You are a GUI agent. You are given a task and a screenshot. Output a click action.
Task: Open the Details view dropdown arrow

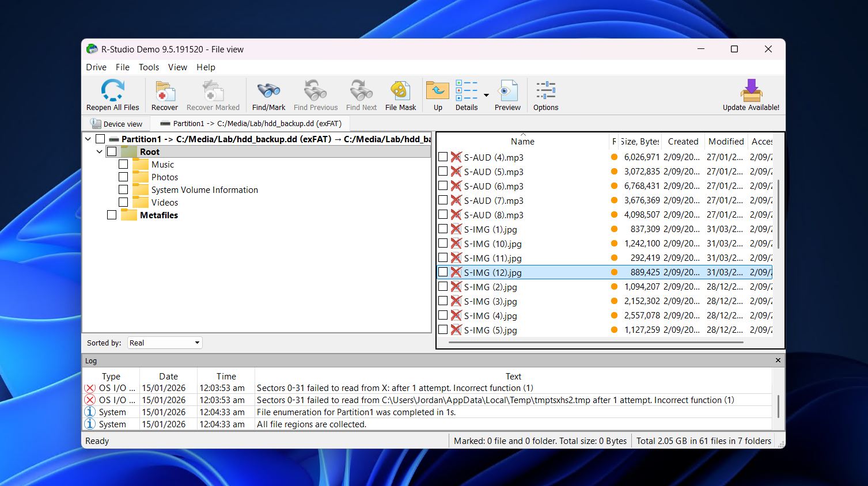pos(485,95)
